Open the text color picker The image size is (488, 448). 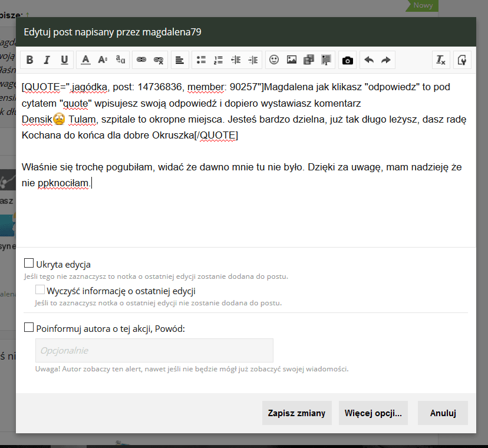point(85,60)
